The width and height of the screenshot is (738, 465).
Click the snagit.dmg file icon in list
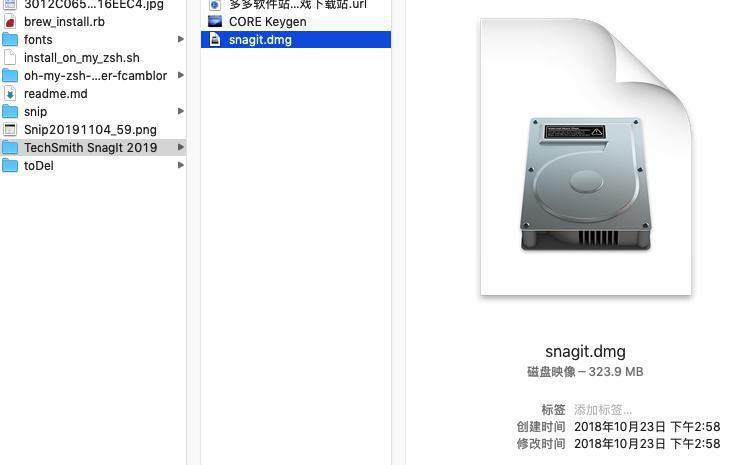(x=215, y=40)
